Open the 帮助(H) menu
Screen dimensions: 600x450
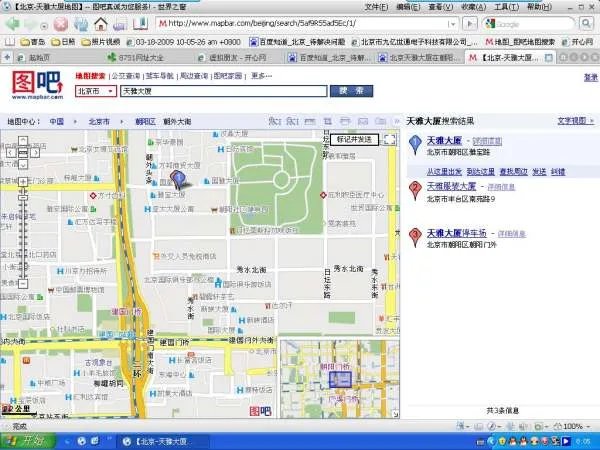click(540, 7)
